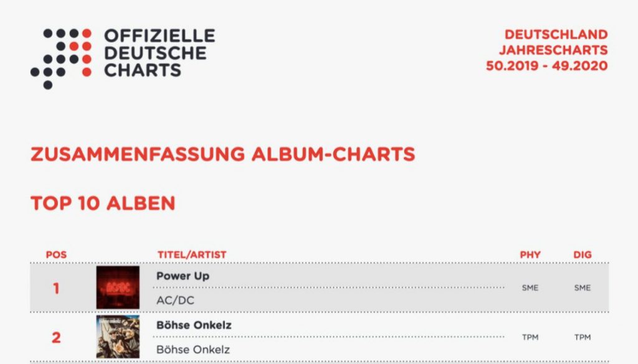Click the DIG column header
Image resolution: width=638 pixels, height=364 pixels.
click(x=583, y=254)
